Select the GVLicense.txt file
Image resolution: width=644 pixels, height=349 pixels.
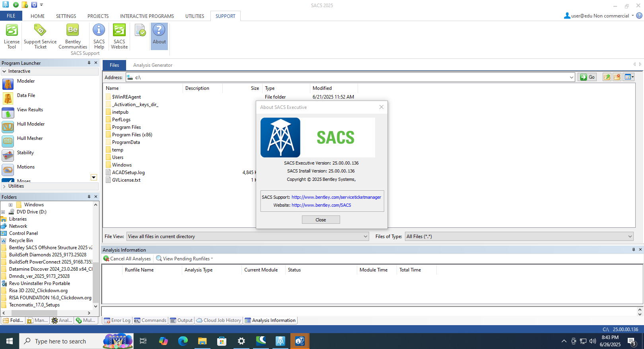(126, 180)
